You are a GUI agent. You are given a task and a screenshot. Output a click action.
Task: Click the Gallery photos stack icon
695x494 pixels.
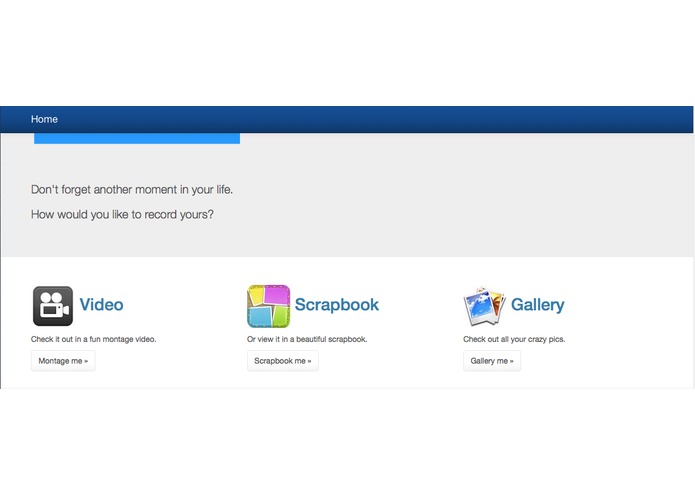pos(484,306)
